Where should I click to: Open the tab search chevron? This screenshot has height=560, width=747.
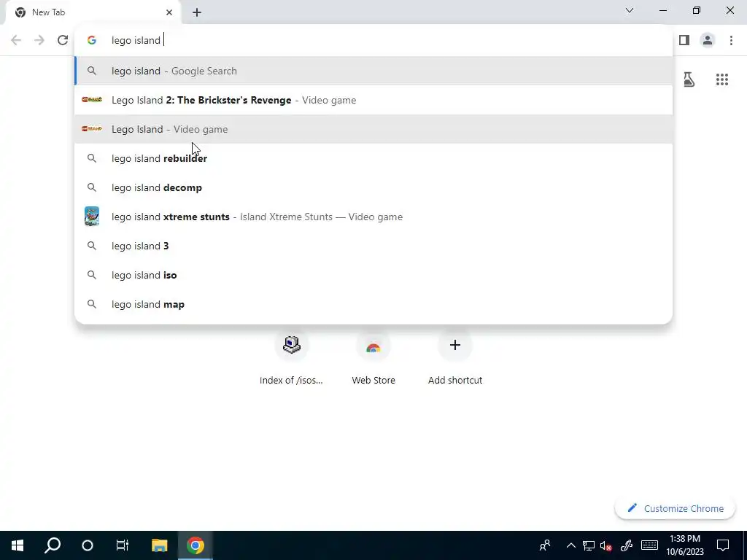[x=630, y=10]
